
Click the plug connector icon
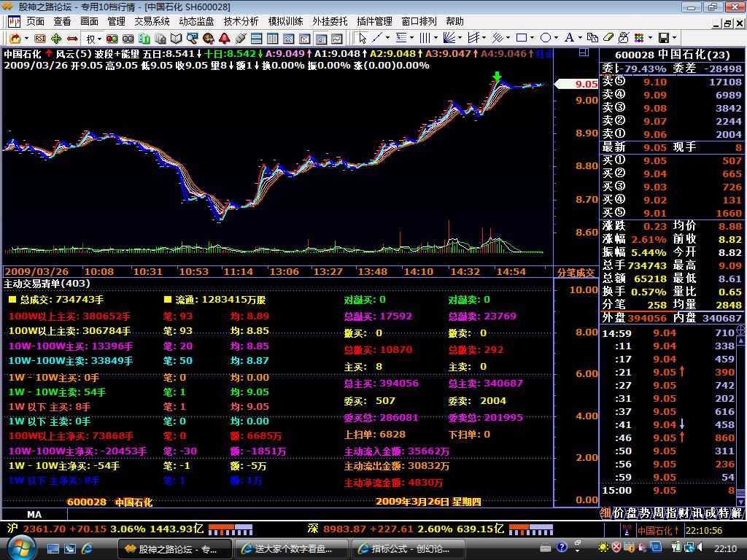click(241, 38)
